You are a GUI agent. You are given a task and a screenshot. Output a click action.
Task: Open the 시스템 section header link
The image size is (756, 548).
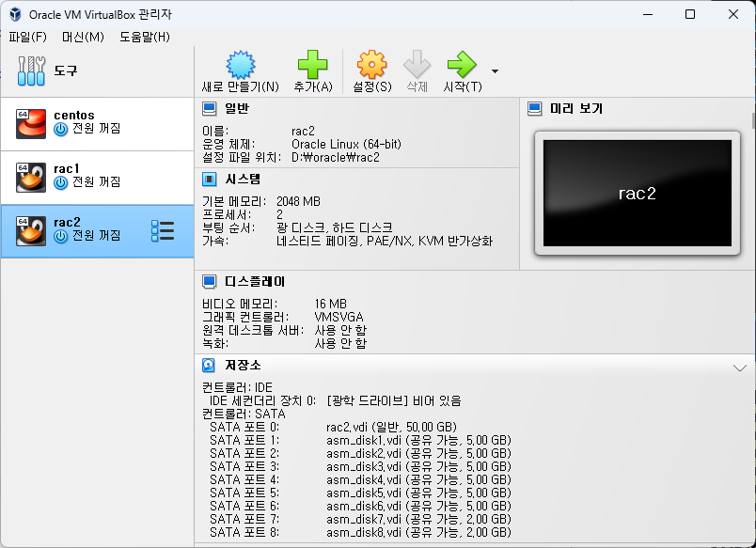[x=243, y=180]
